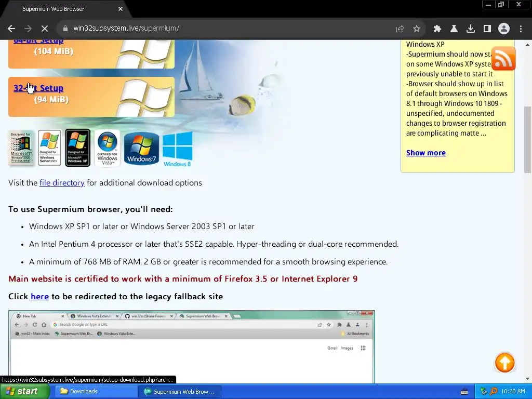Open the orange RSS feed icon

click(x=503, y=59)
